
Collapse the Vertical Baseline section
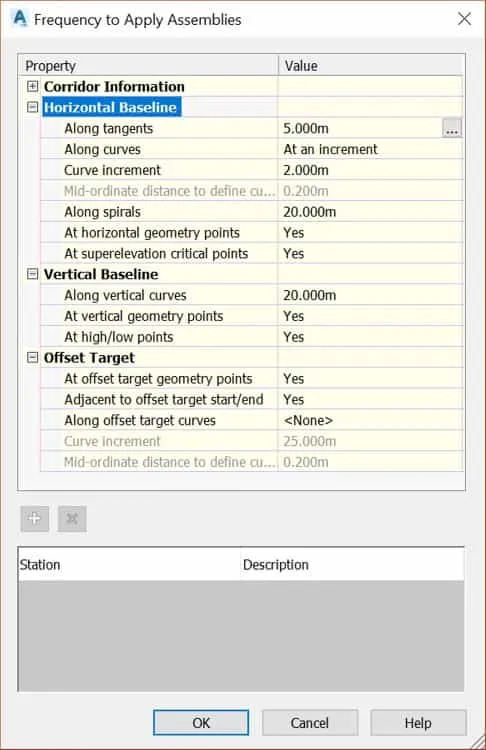click(x=32, y=274)
